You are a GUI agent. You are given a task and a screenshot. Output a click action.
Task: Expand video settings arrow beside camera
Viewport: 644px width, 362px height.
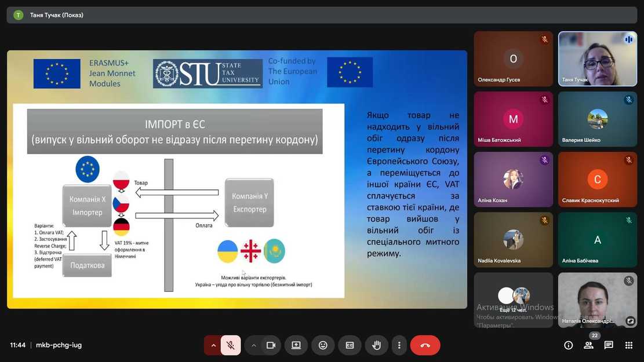click(254, 345)
